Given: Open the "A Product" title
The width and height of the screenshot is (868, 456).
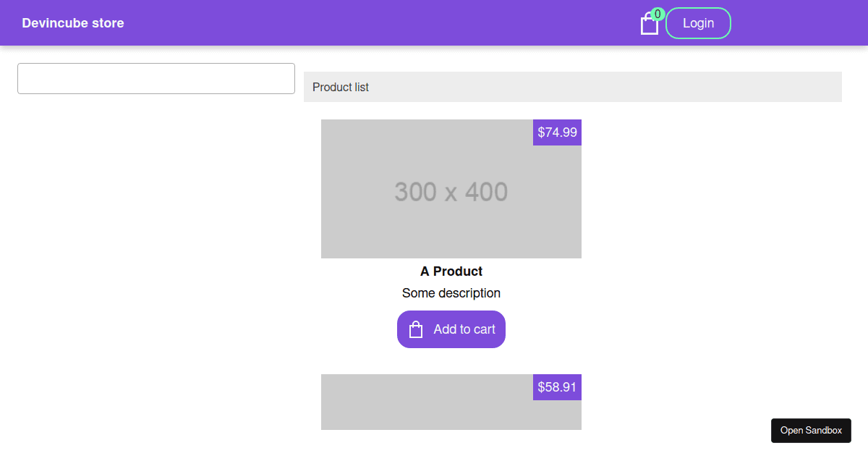Looking at the screenshot, I should click(451, 271).
